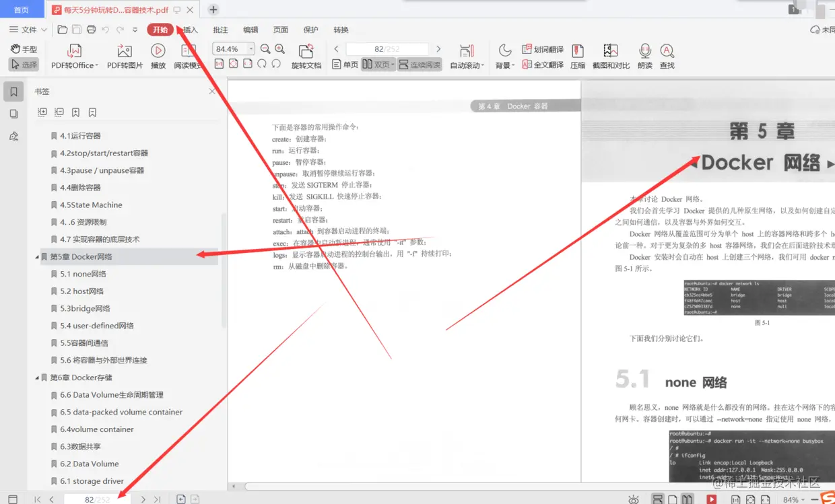The height and width of the screenshot is (504, 835).
Task: Jump to bookmark 4.5State Machine
Action: pos(91,205)
